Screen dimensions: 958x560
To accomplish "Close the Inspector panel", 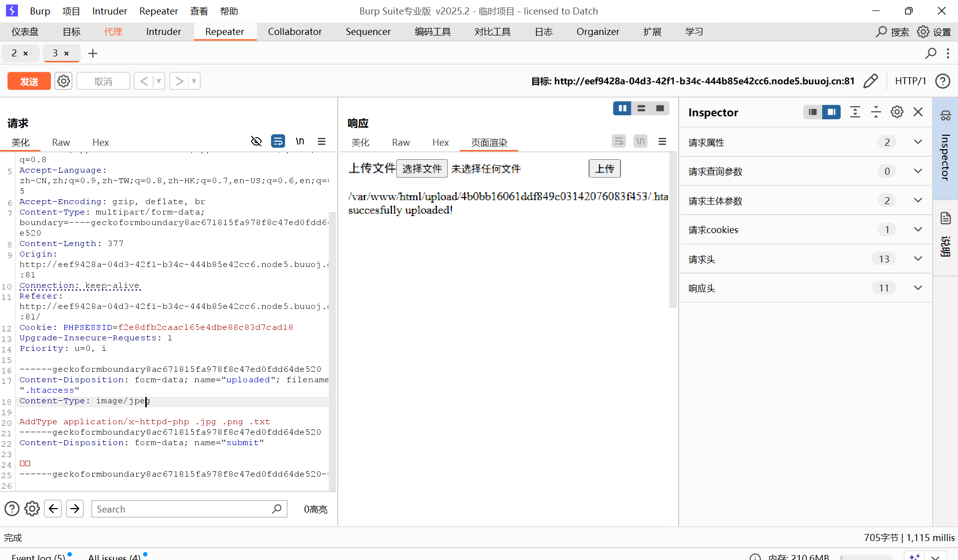I will [918, 112].
